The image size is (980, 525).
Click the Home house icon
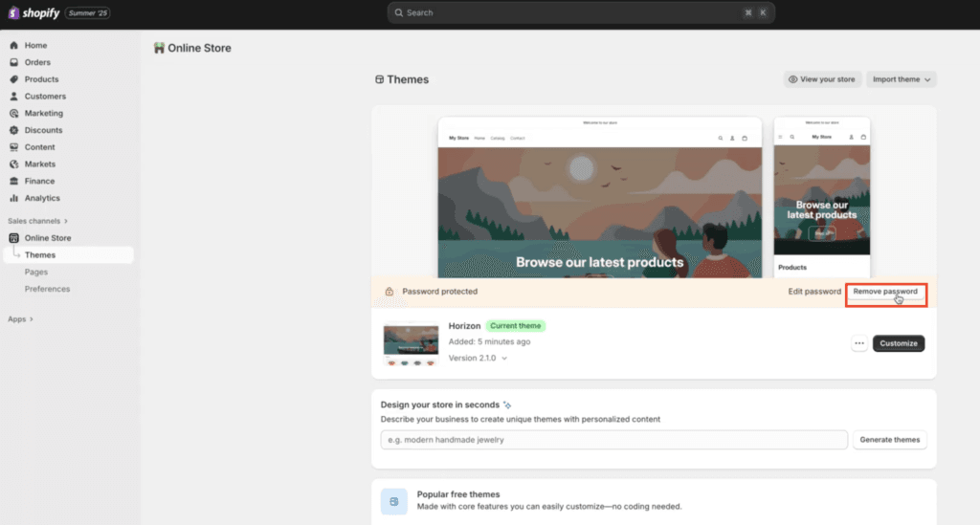pos(13,46)
